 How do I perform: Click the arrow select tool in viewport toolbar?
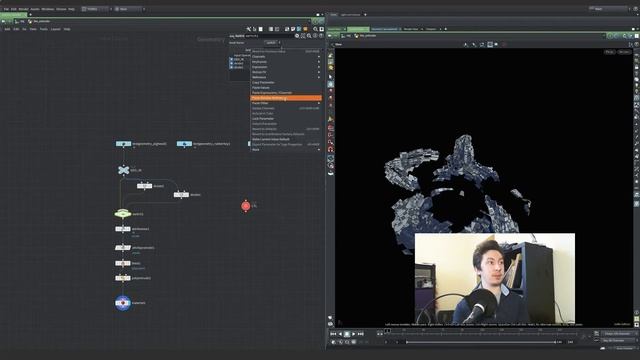pos(331,77)
